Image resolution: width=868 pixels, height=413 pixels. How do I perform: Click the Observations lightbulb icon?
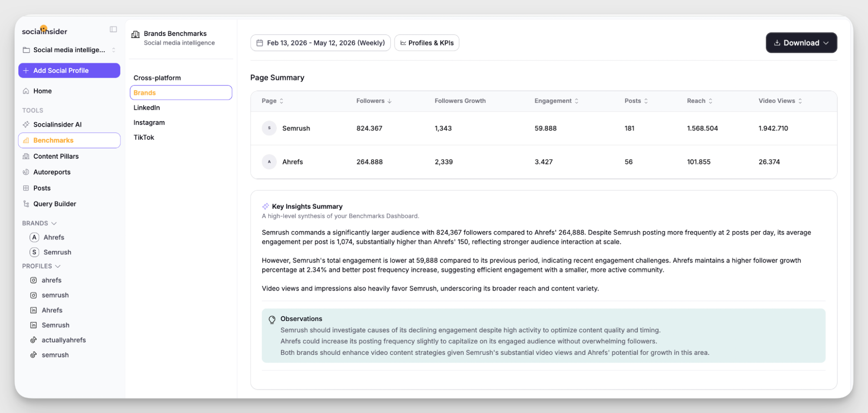pyautogui.click(x=272, y=320)
